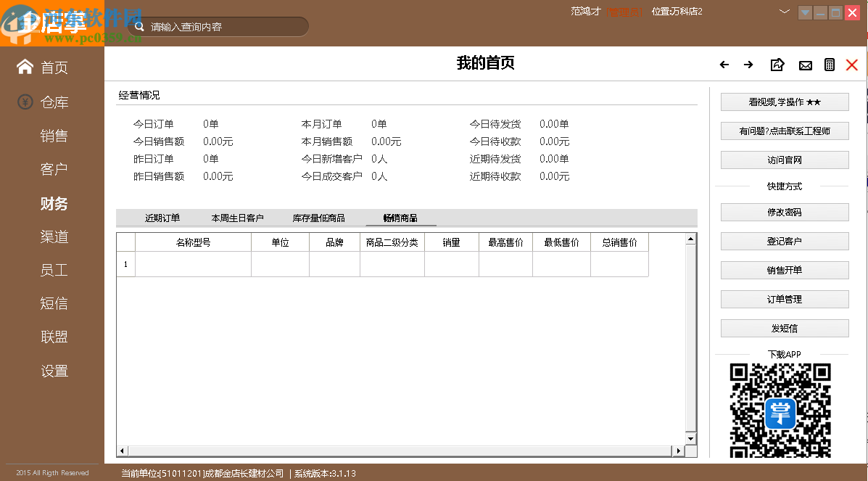
Task: Expand the chevron next to the user name
Action: [x=784, y=12]
